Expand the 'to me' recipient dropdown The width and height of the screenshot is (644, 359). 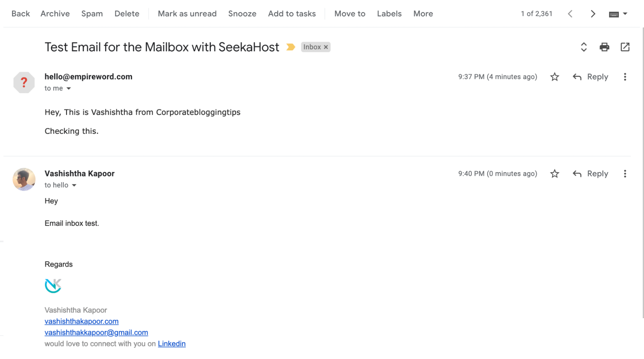(x=68, y=88)
